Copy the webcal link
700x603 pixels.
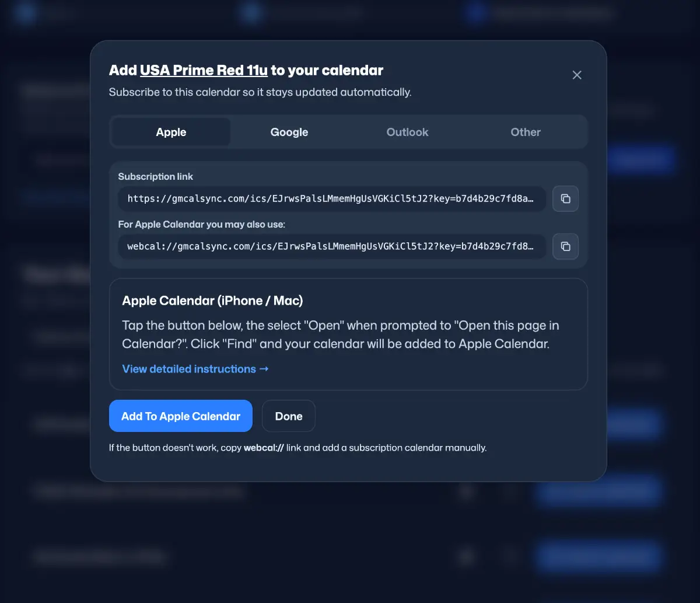[565, 246]
